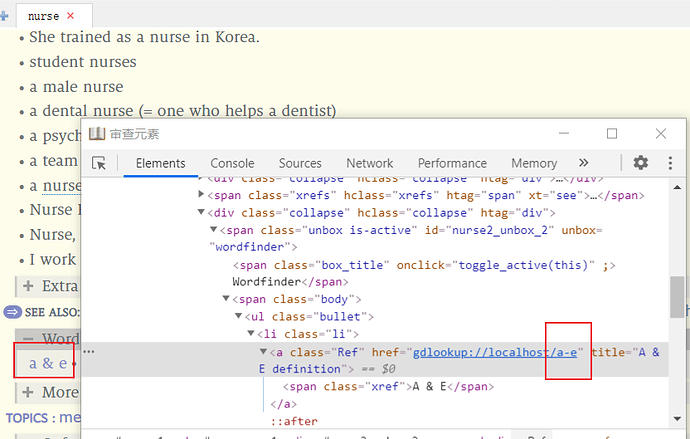Maximize the 审查元素 window
Viewport: 690px width, 439px height.
[612, 133]
